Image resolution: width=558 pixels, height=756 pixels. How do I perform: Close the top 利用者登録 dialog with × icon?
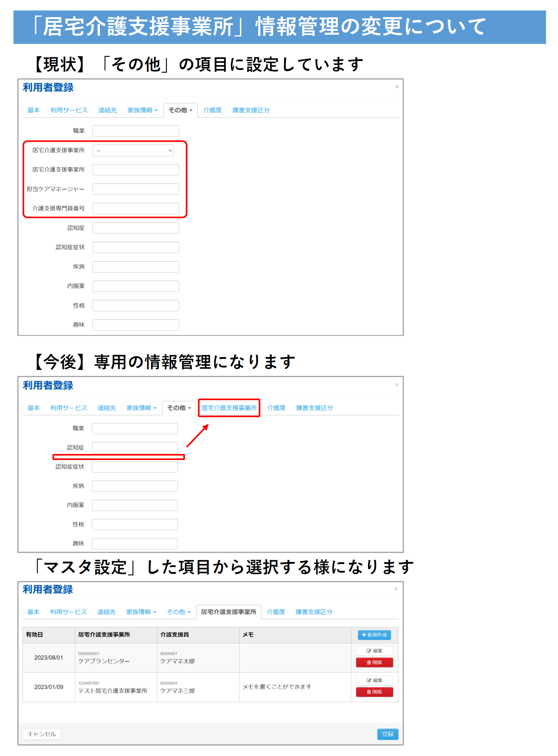(x=397, y=87)
